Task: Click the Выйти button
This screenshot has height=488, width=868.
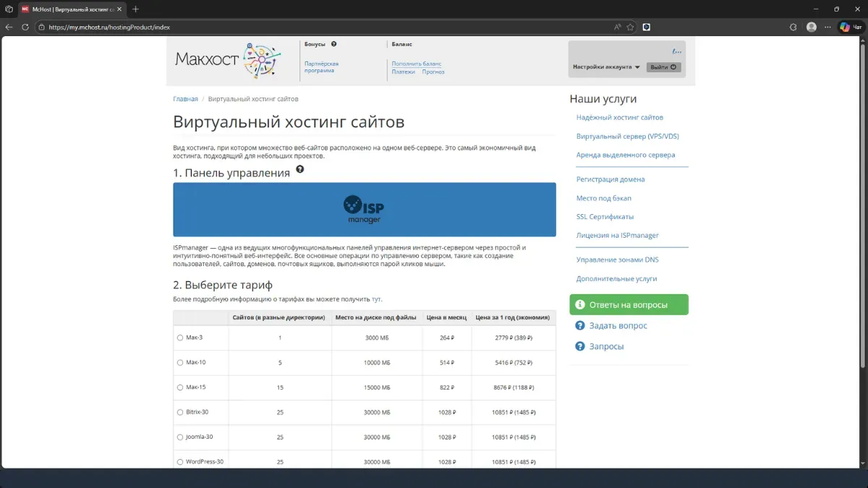Action: coord(664,66)
